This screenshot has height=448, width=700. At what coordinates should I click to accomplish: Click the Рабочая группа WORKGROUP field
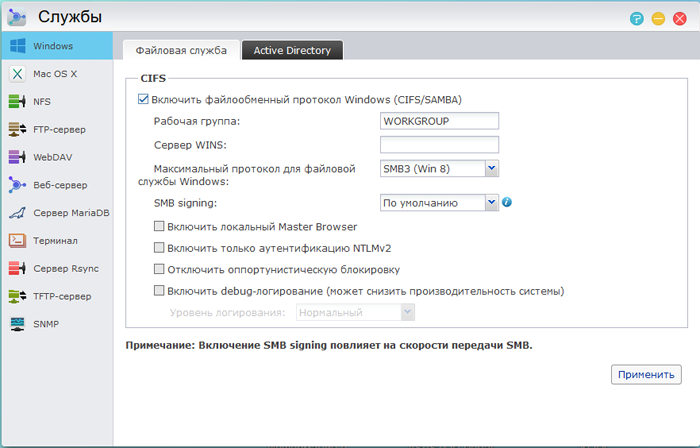[x=439, y=121]
